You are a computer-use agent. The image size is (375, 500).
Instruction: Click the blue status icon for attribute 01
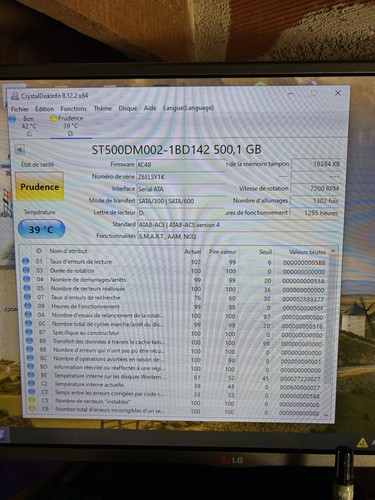coord(26,261)
